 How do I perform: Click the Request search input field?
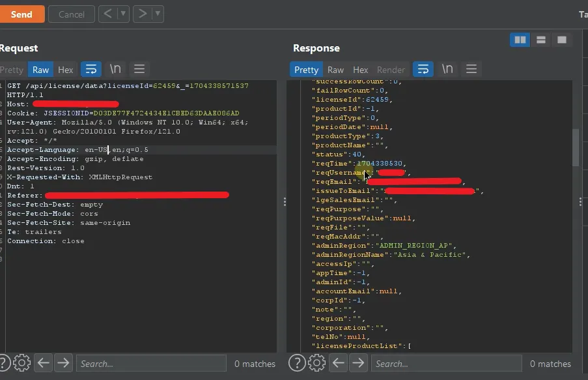pyautogui.click(x=151, y=364)
